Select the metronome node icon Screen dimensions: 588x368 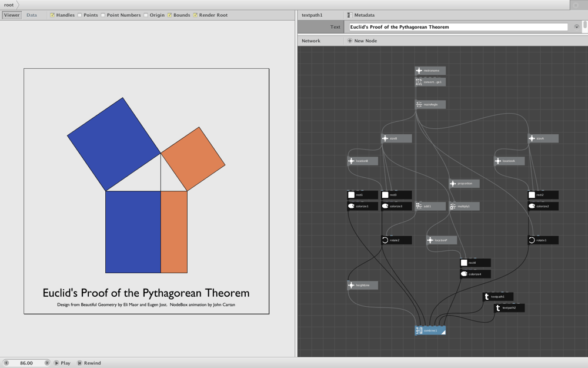click(x=419, y=71)
